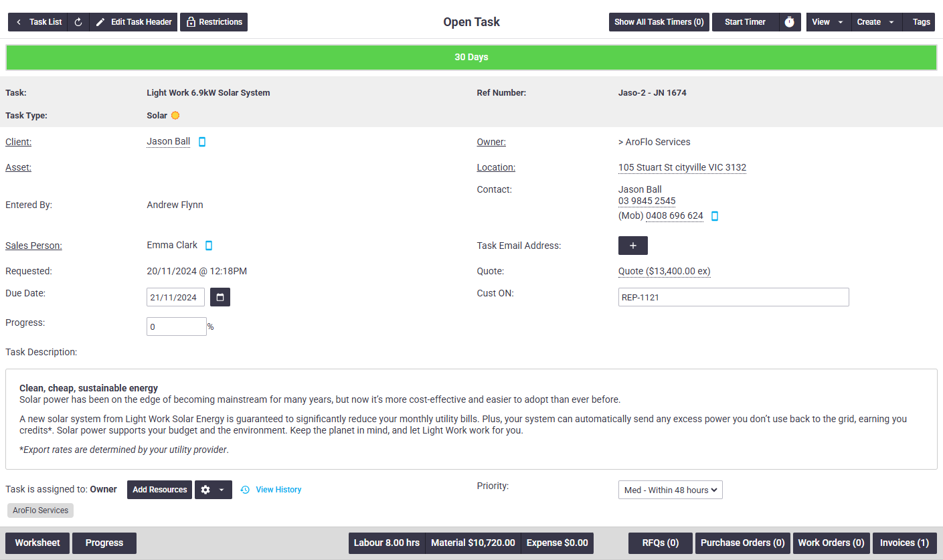The height and width of the screenshot is (560, 943).
Task: Click the Owner label link
Action: 491,142
